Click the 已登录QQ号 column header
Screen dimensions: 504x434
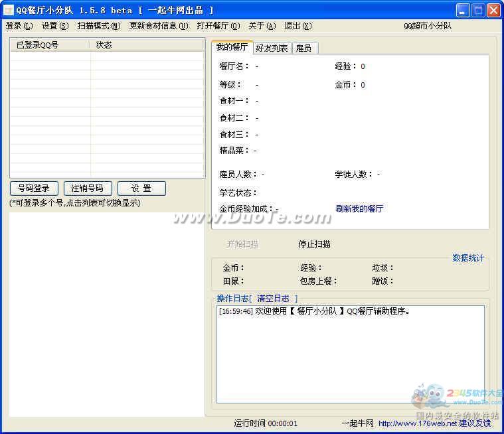(50, 45)
